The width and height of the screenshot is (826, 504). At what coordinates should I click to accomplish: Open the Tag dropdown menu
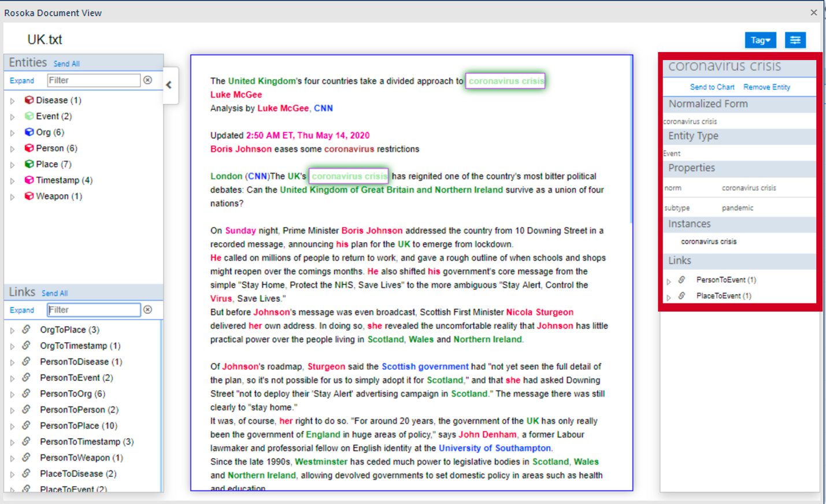tap(760, 40)
